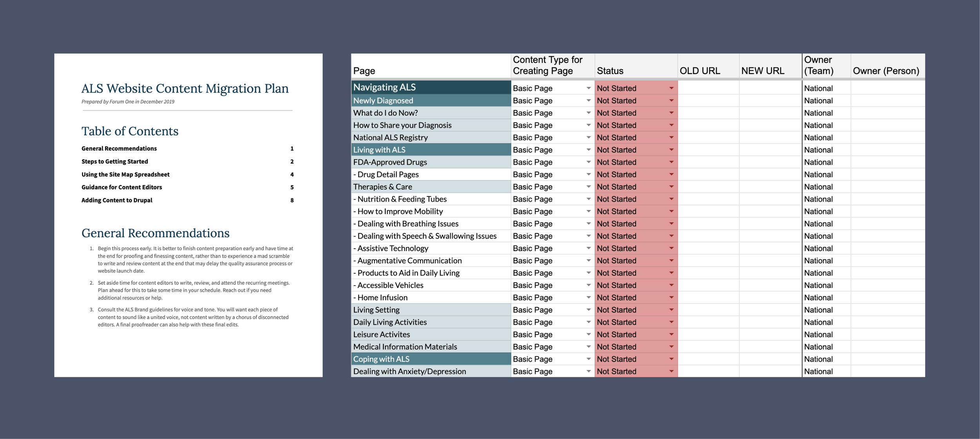The image size is (980, 439).
Task: Expand Status dropdown for Living with ALS
Action: tap(671, 150)
